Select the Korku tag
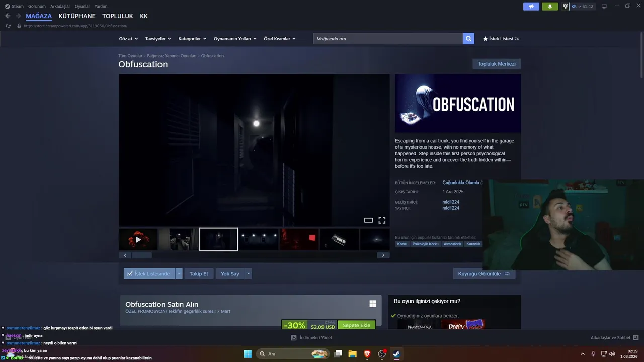This screenshot has width=644, height=362. pos(402,244)
